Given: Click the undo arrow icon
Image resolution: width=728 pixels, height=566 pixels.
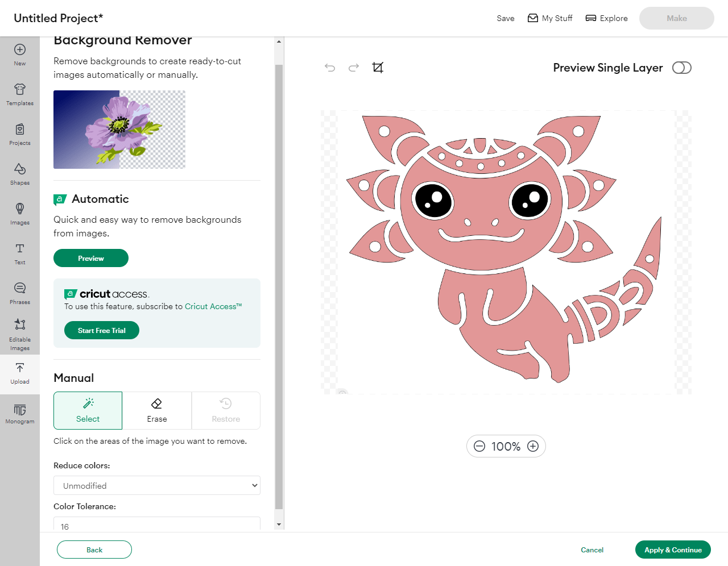Looking at the screenshot, I should (x=330, y=68).
